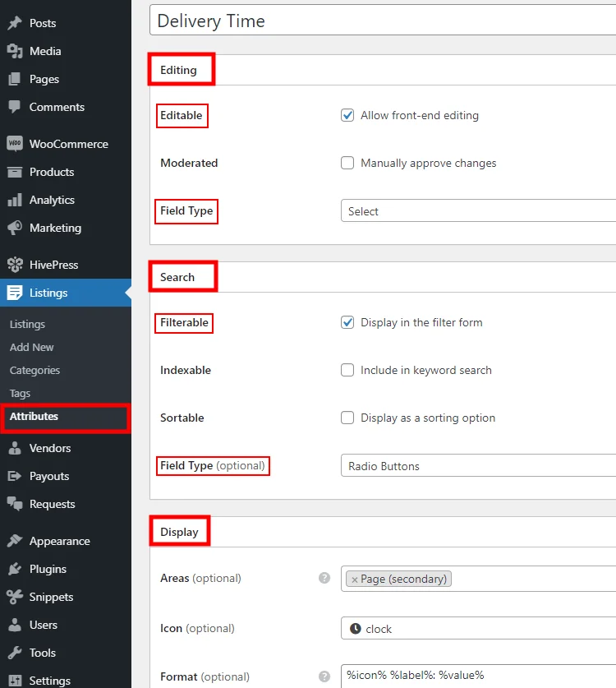
Task: Click the Requests chat icon
Action: click(x=15, y=504)
